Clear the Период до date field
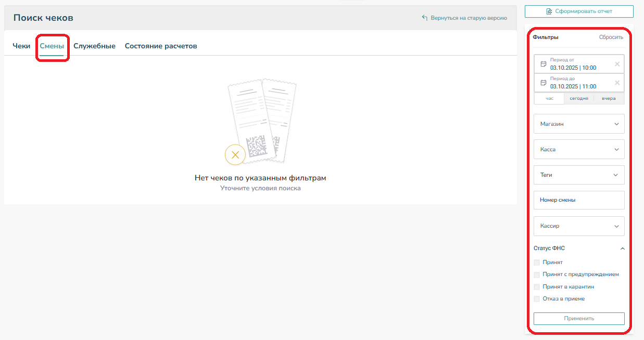Screen dimensions: 644x340 click(x=617, y=83)
